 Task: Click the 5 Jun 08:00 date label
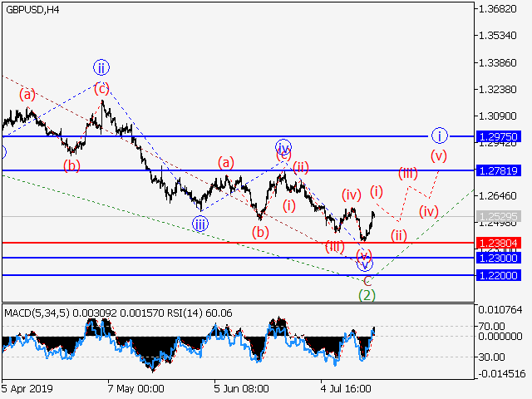242,388
